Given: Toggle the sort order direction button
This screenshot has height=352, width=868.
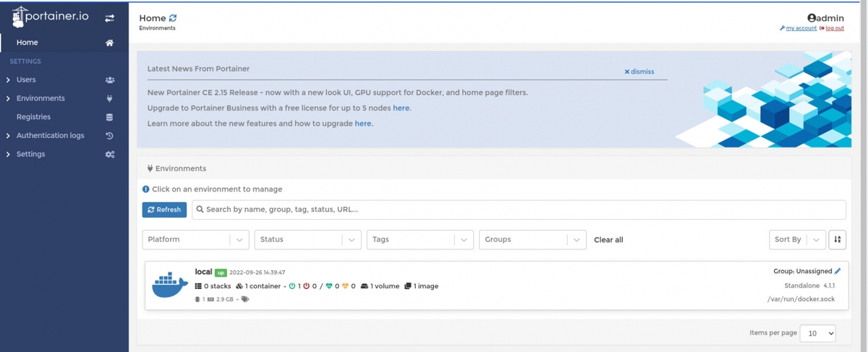Looking at the screenshot, I should click(837, 239).
